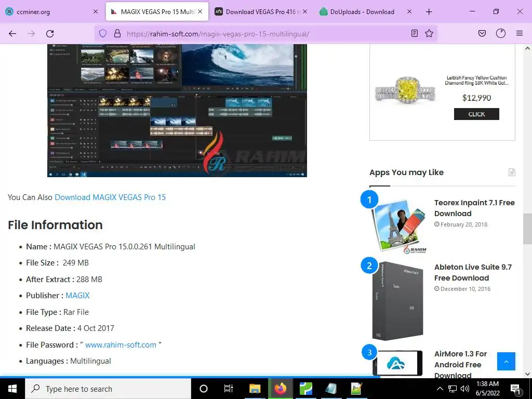The image size is (532, 399).
Task: Open Ableton Live Suite 9.7 Free Download
Action: click(473, 272)
